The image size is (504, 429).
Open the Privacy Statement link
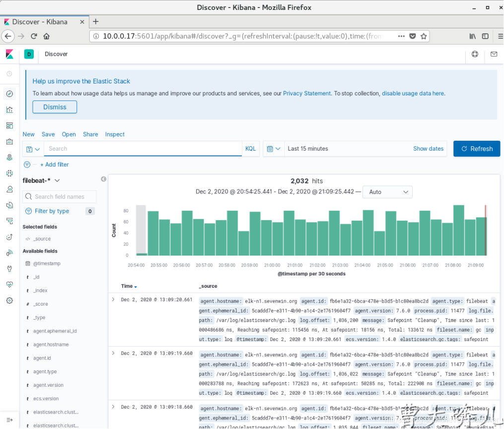coord(307,93)
